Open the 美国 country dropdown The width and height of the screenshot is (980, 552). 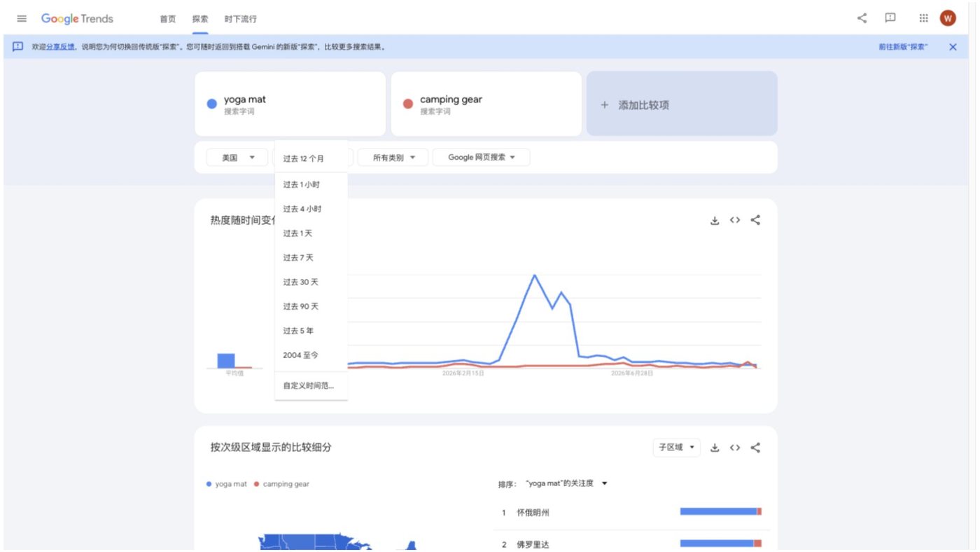(x=237, y=158)
